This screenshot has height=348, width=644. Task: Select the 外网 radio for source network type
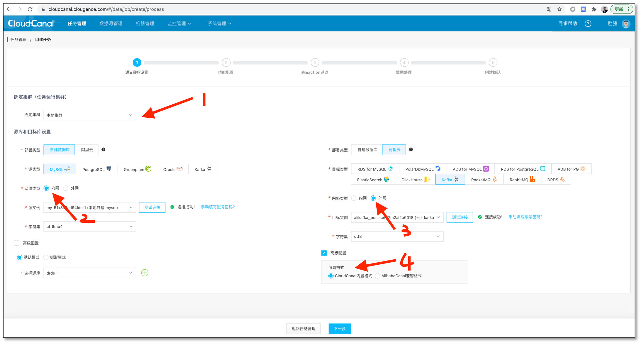[66, 188]
